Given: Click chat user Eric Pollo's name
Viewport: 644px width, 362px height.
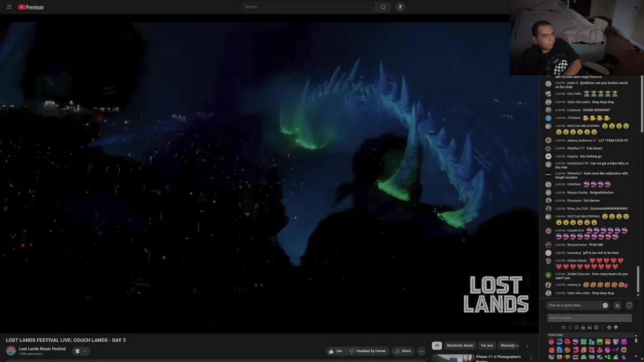Looking at the screenshot, I should click(x=574, y=94).
